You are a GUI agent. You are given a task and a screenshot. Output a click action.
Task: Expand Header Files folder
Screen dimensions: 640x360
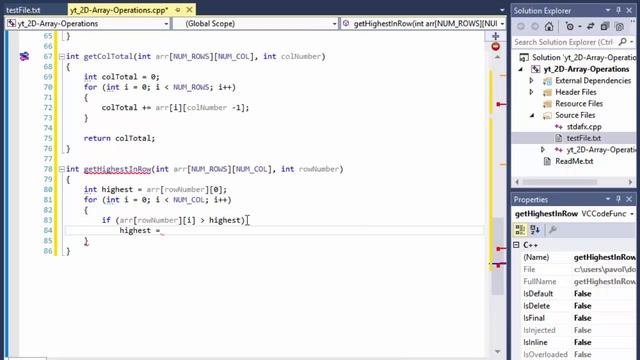tap(531, 92)
